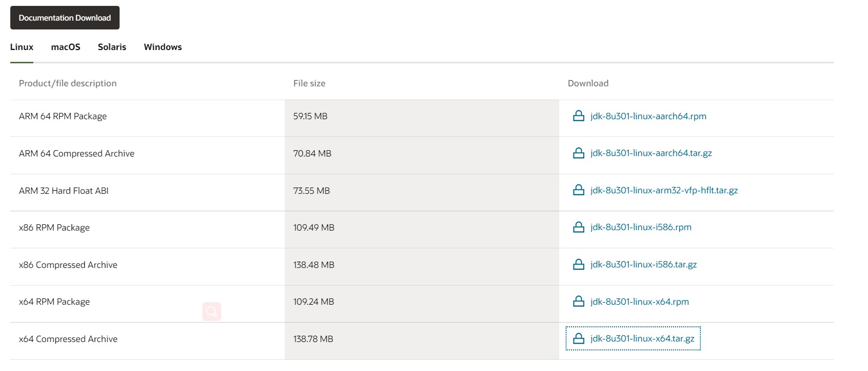868x371 pixels.
Task: Open the jdk-8u301-linux-aarch64.tar.gz link
Action: coord(651,153)
